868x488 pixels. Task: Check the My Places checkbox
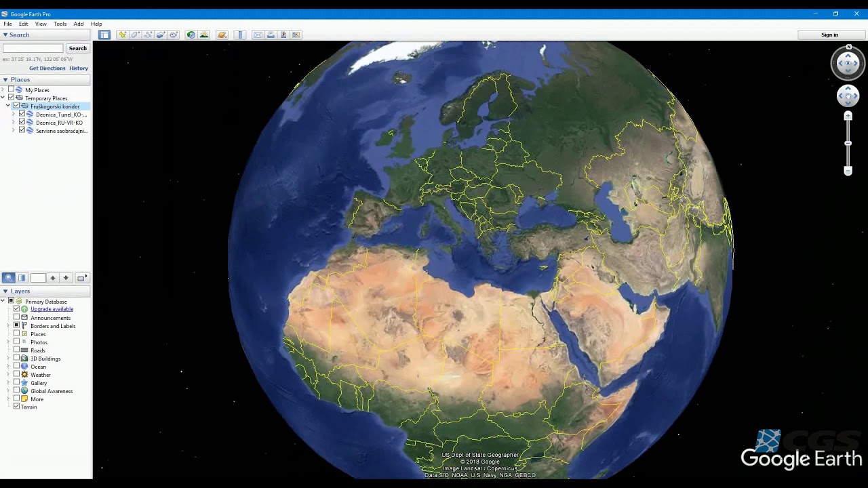click(11, 89)
